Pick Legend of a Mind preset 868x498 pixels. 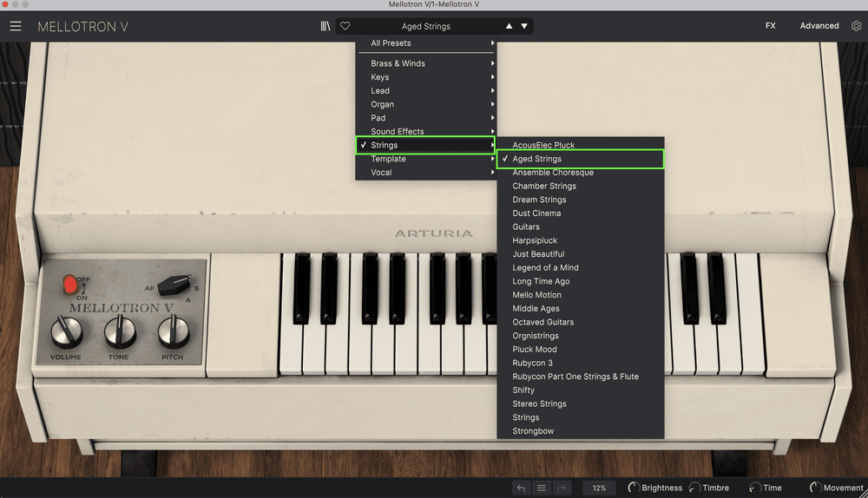coord(580,268)
